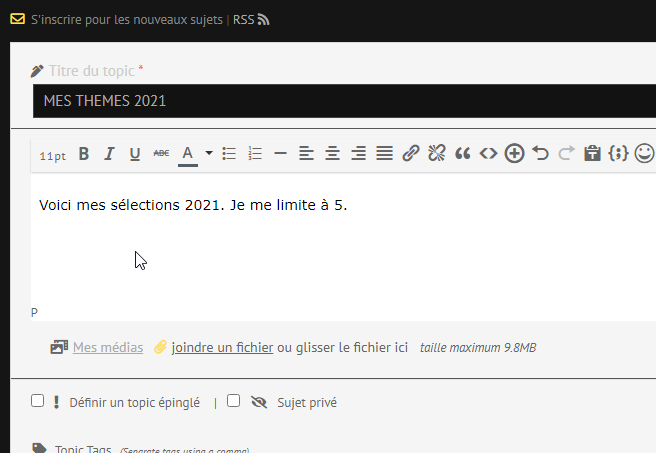Undo the last edit

[541, 154]
